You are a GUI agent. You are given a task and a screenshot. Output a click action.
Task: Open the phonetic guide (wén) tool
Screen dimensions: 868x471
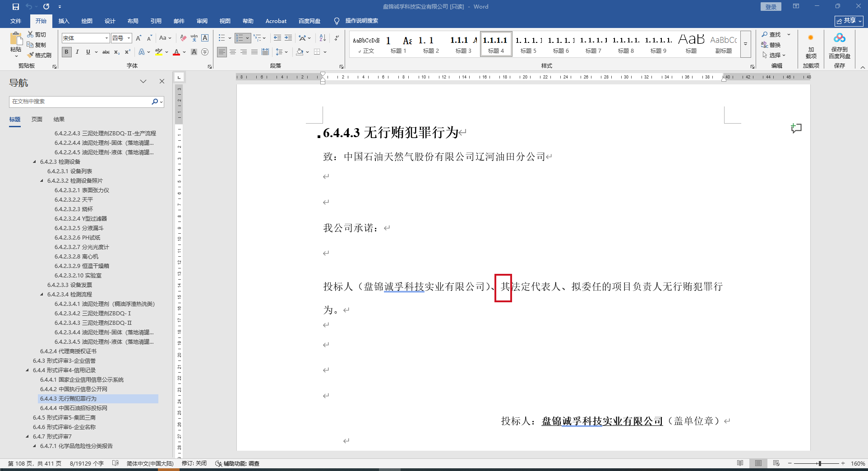tap(194, 38)
